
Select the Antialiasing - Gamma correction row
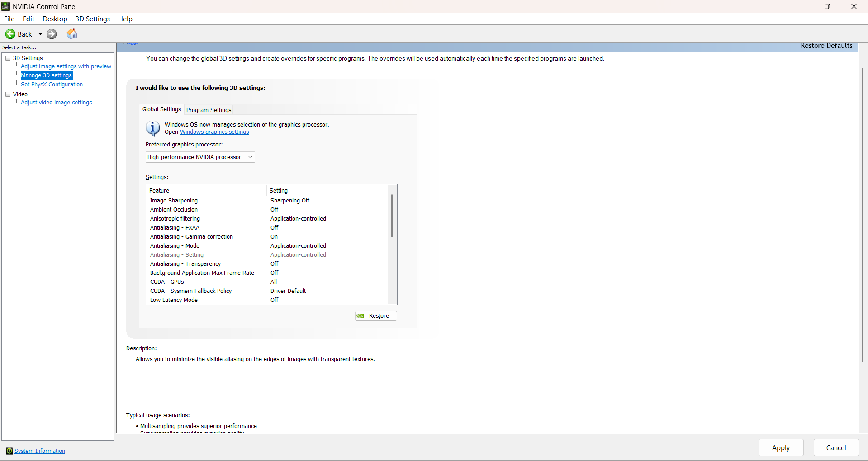(267, 237)
